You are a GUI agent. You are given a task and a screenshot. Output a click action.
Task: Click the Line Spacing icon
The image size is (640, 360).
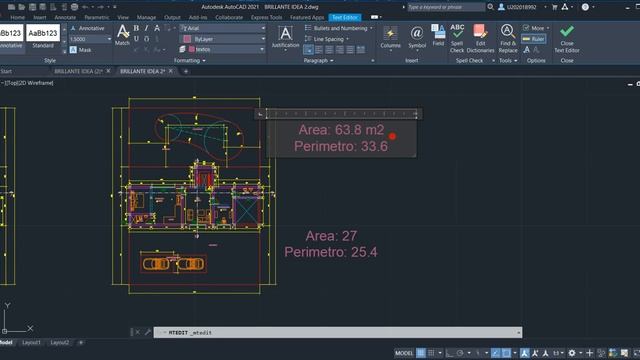[x=308, y=39]
